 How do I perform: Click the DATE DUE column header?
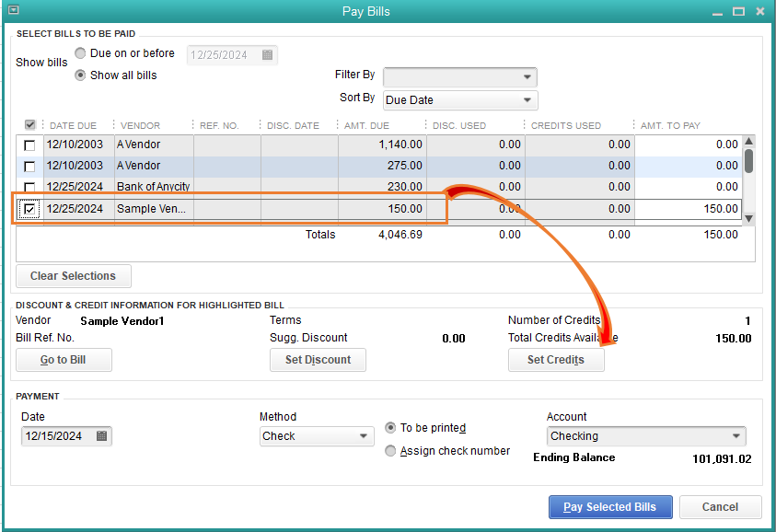74,126
